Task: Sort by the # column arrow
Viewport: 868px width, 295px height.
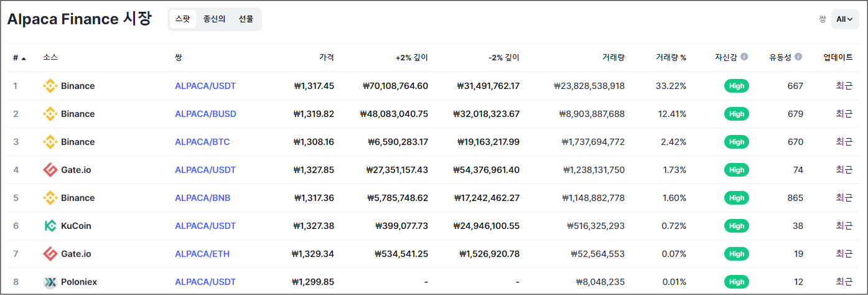Action: tap(24, 59)
